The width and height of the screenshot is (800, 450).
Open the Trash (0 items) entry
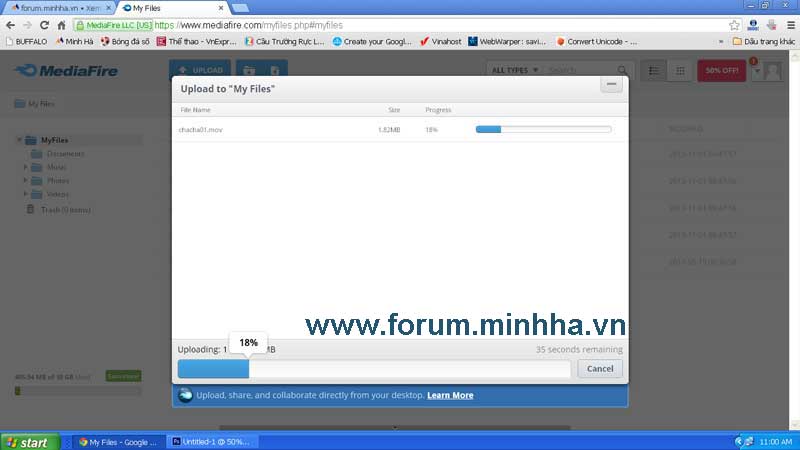click(x=65, y=210)
